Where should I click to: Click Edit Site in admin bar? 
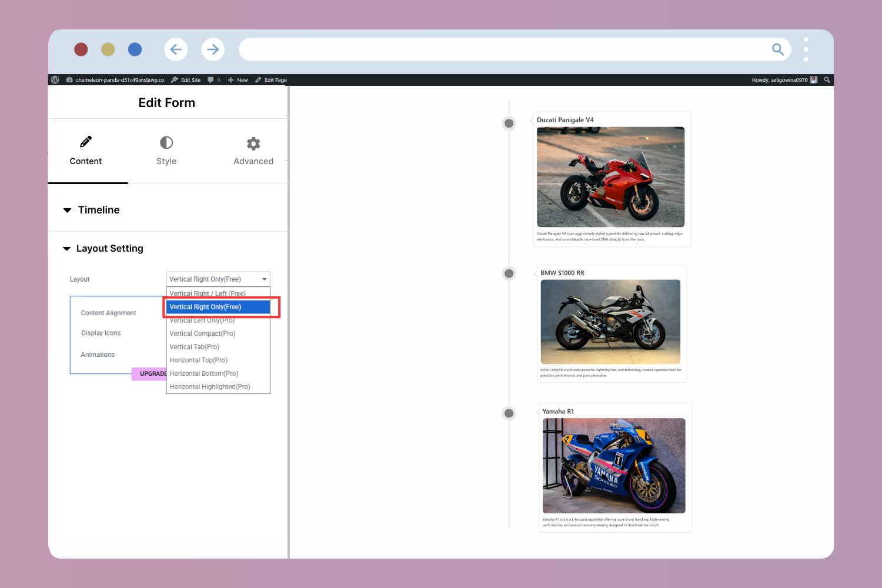click(186, 80)
